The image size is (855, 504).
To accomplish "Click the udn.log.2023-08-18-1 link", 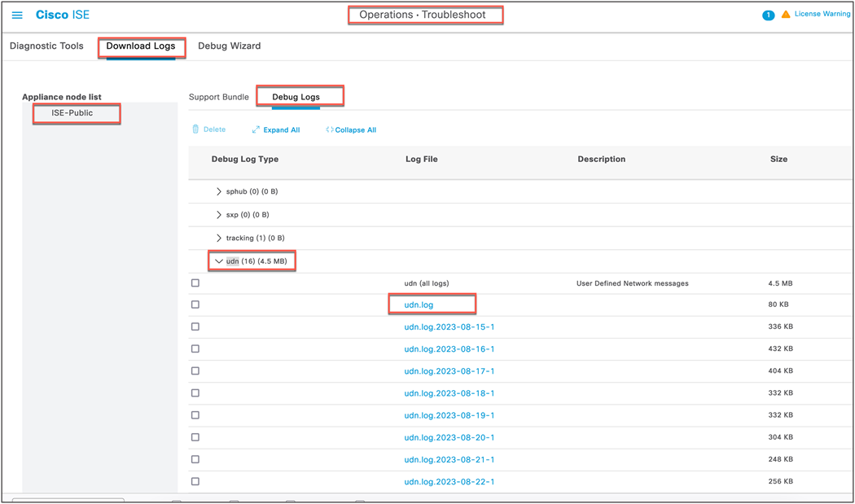I will point(449,393).
